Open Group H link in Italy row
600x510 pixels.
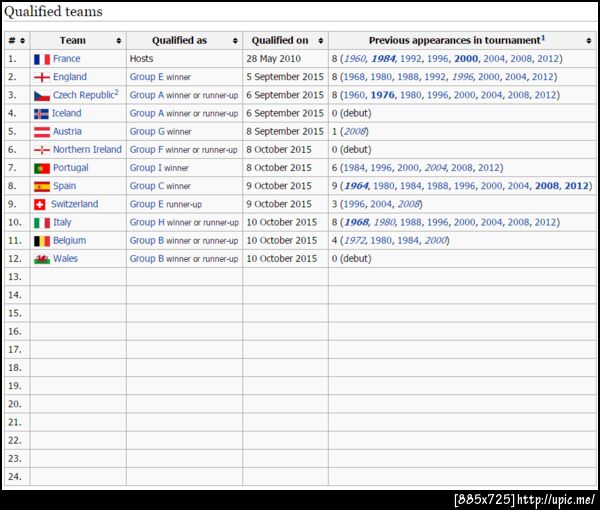click(x=147, y=222)
